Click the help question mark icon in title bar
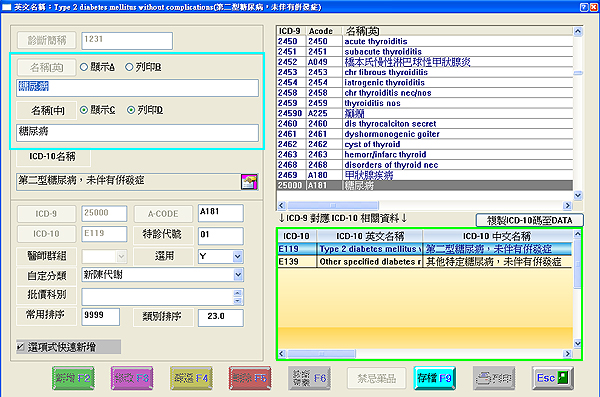 click(x=584, y=7)
